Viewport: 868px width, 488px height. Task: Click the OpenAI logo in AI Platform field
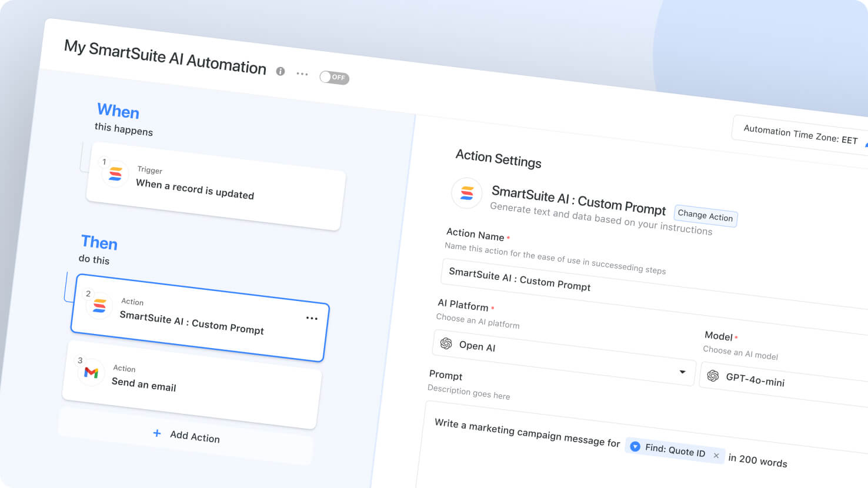[446, 343]
